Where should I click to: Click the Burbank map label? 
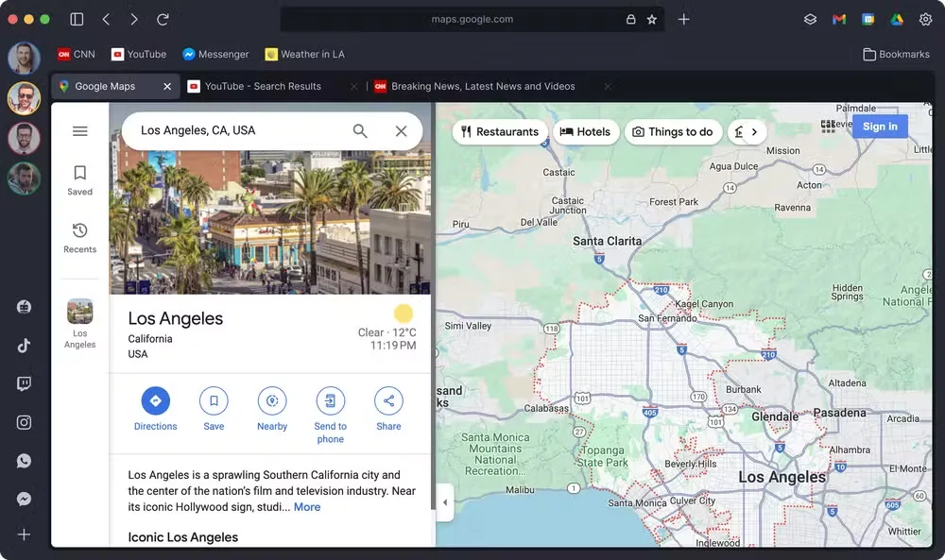(x=743, y=390)
